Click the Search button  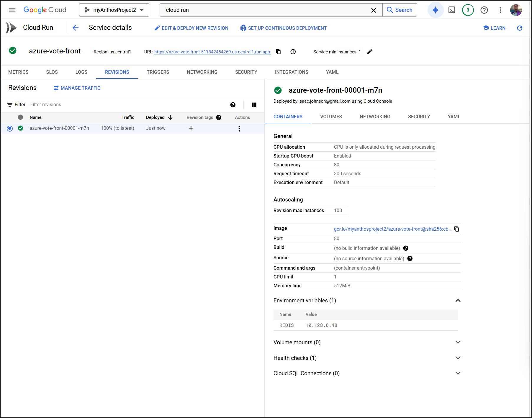(x=400, y=10)
